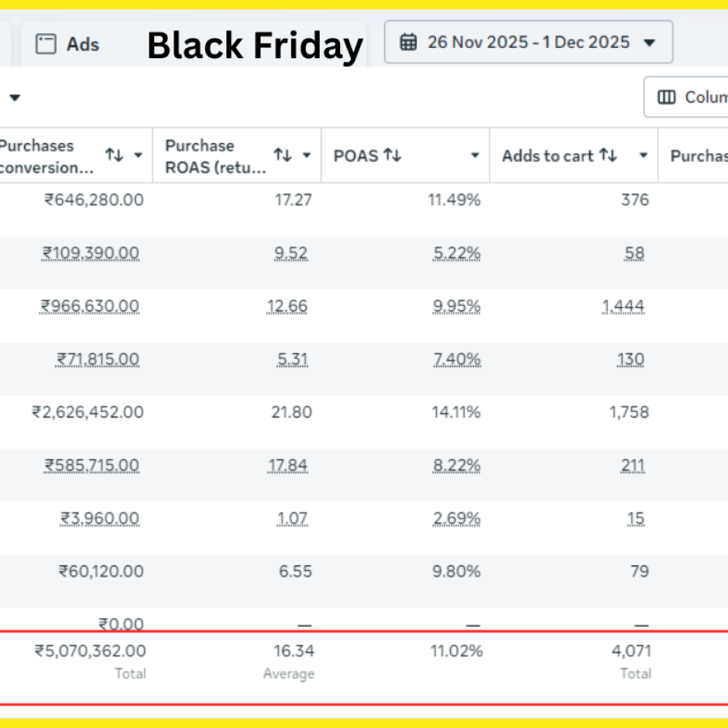
Task: Sort by Purchases conversion value arrows
Action: pyautogui.click(x=114, y=155)
